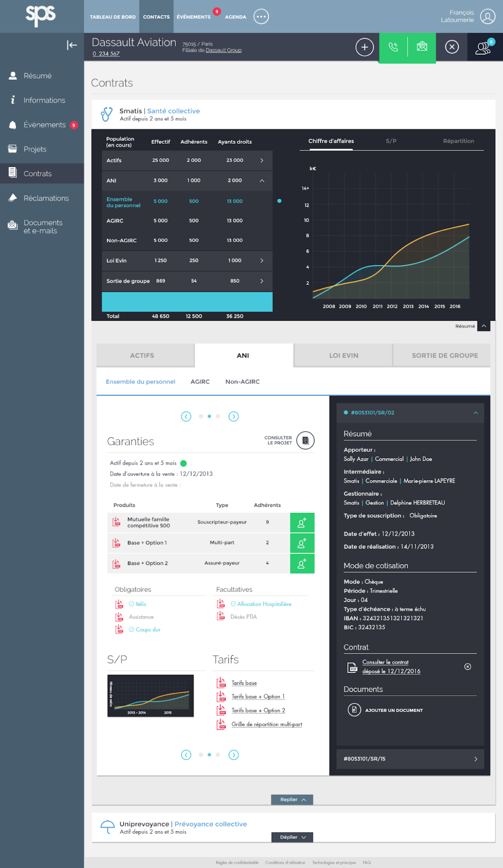Open Documents et e-mails envelope icon

(x=13, y=225)
